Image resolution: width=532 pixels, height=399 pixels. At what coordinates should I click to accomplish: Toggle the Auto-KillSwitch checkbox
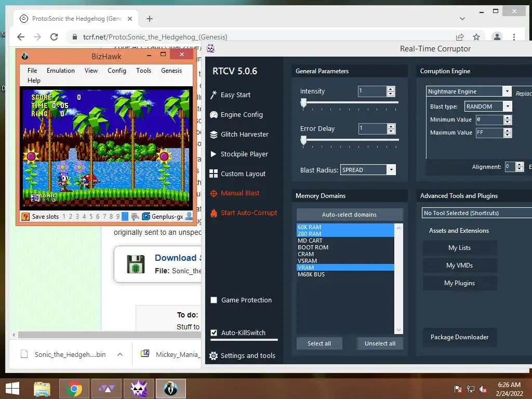(214, 333)
